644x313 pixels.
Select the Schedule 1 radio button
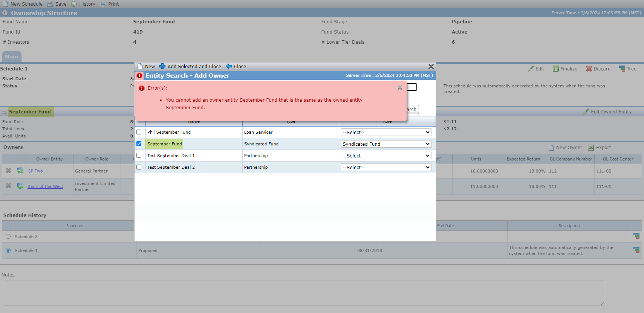pos(8,250)
